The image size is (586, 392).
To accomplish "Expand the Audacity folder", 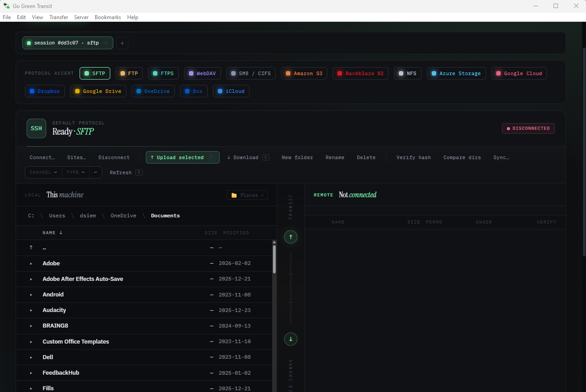I will 31,310.
